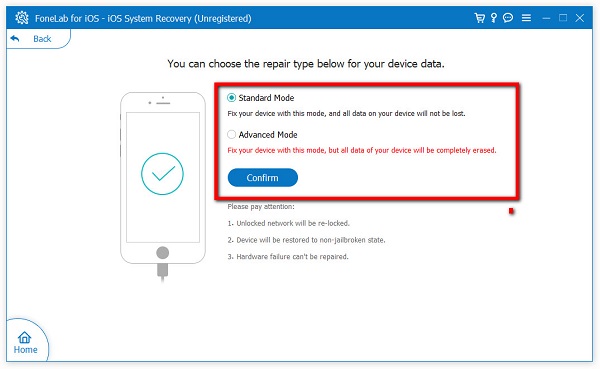Image resolution: width=600 pixels, height=369 pixels.
Task: Click the Standard Mode text label
Action: tap(266, 98)
